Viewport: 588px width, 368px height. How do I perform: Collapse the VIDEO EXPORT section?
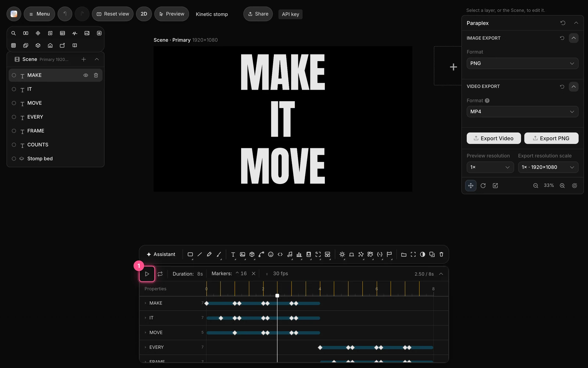click(x=574, y=86)
